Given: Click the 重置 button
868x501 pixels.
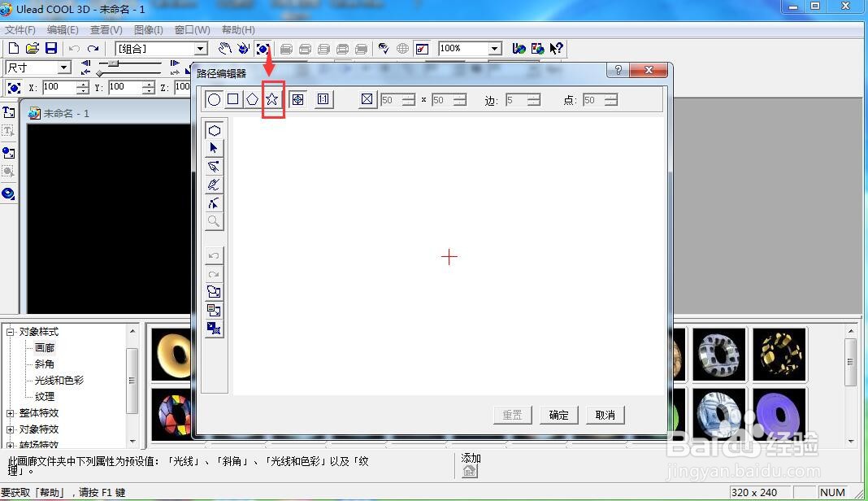Looking at the screenshot, I should (512, 415).
